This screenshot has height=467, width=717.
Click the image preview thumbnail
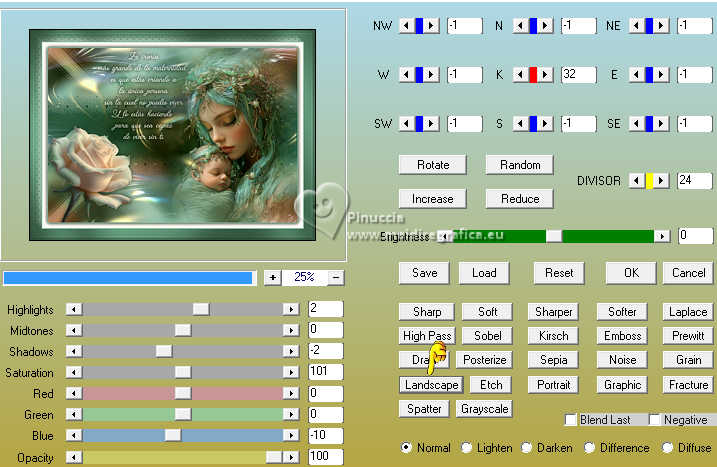tap(172, 135)
